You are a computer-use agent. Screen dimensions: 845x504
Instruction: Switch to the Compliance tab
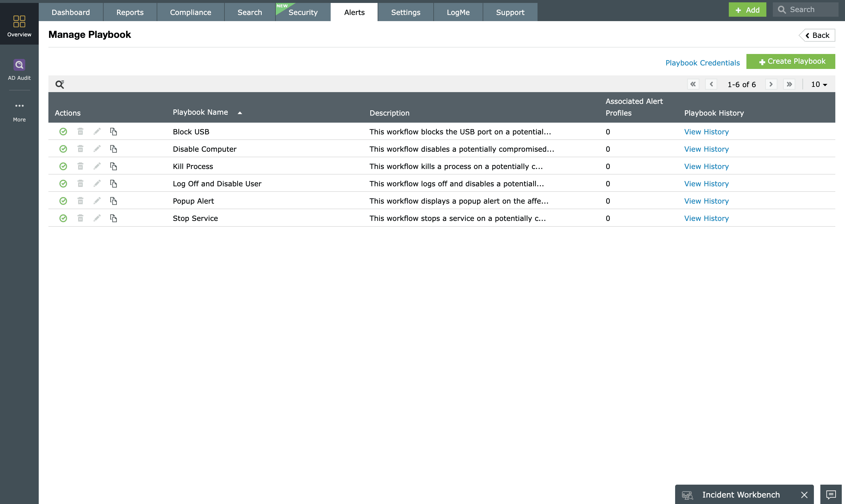(190, 12)
